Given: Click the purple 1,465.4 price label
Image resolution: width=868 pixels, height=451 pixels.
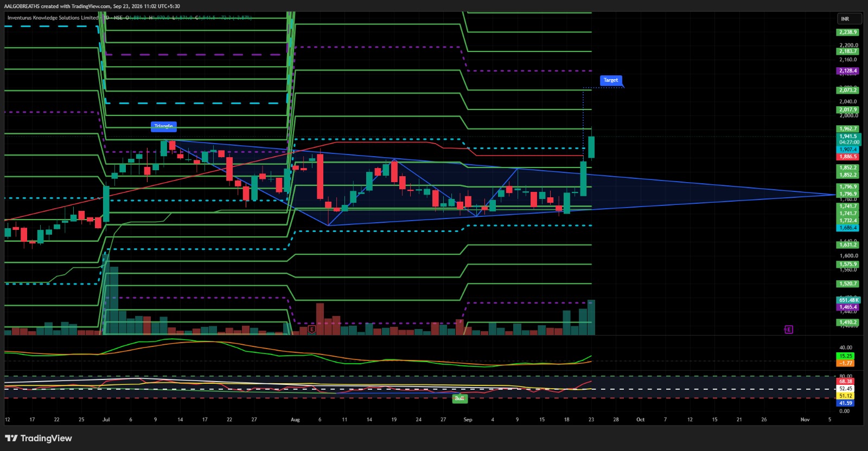Looking at the screenshot, I should (x=848, y=307).
